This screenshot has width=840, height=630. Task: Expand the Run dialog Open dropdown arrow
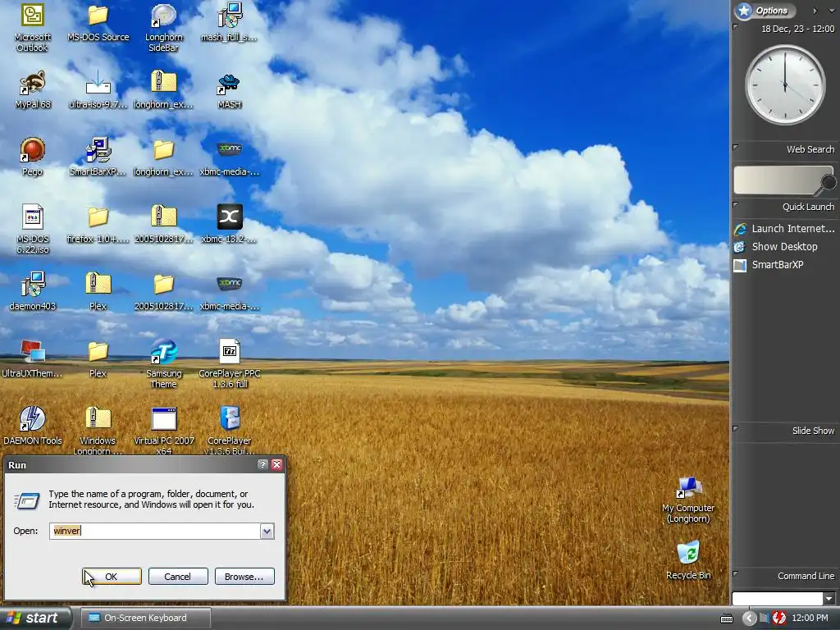[267, 531]
